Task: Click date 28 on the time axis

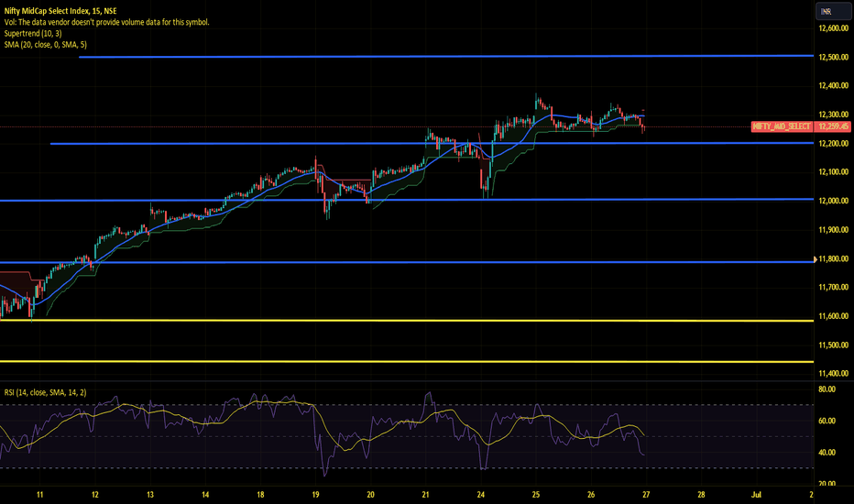Action: [701, 495]
